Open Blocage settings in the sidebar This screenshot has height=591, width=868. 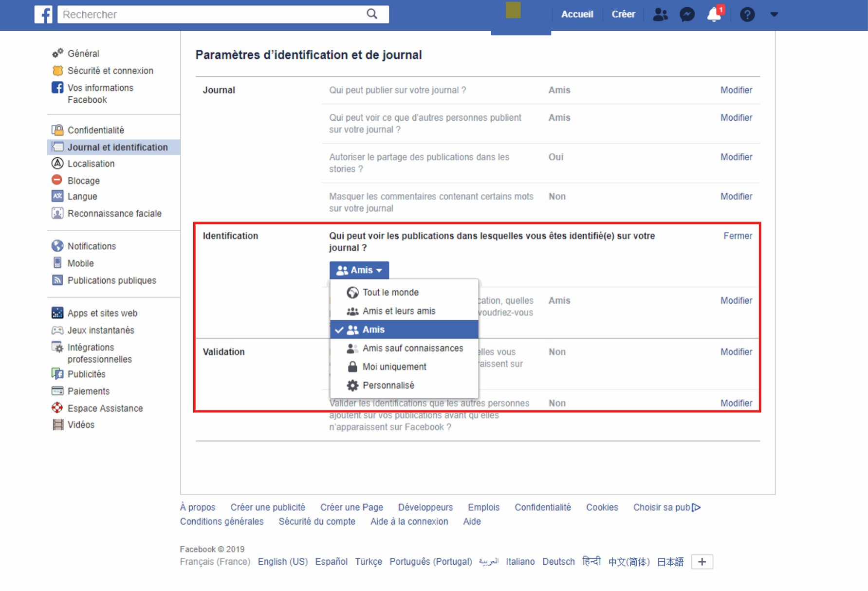[x=83, y=180]
